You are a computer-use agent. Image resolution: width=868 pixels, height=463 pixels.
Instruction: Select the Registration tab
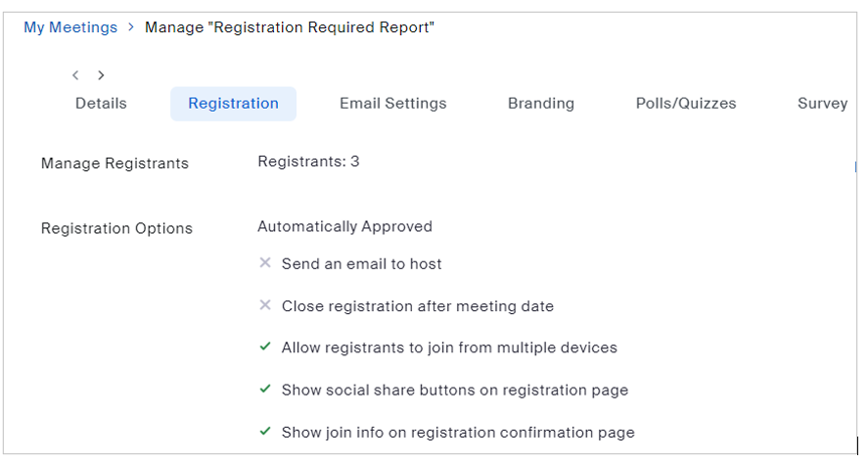[x=233, y=104]
